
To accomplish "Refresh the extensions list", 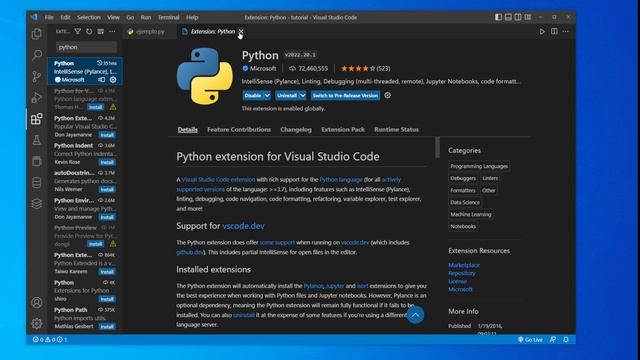I will click(89, 31).
